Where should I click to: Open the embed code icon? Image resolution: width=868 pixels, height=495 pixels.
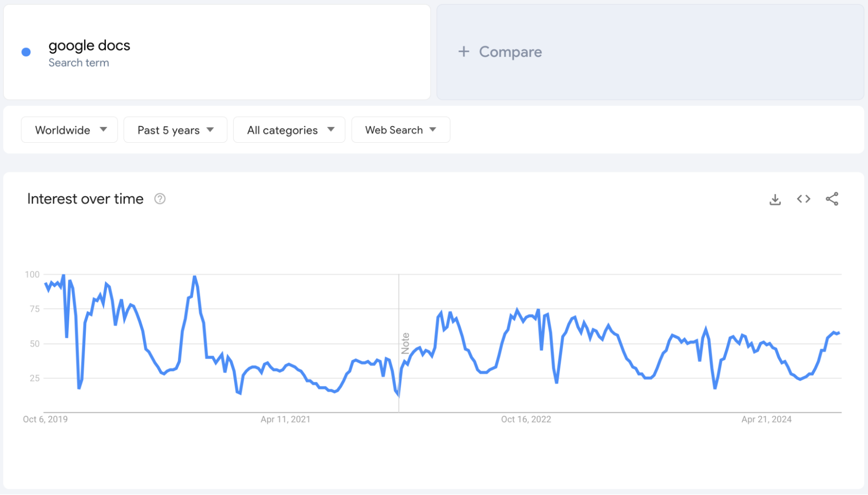click(x=804, y=199)
